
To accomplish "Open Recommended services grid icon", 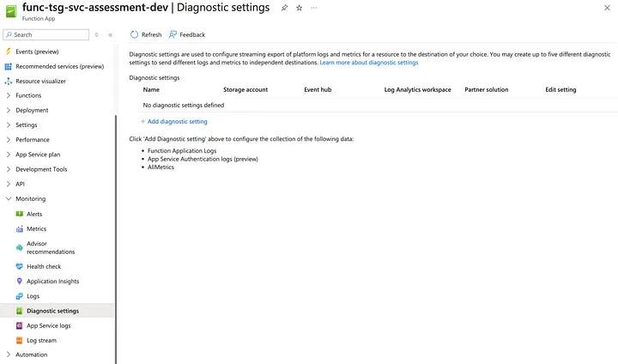I will click(x=9, y=67).
